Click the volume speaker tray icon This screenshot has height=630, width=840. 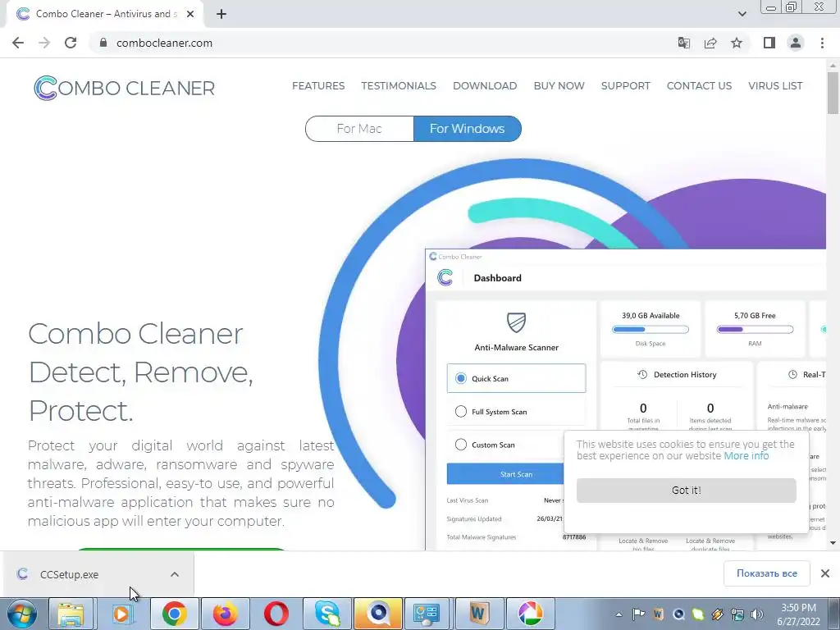point(757,614)
